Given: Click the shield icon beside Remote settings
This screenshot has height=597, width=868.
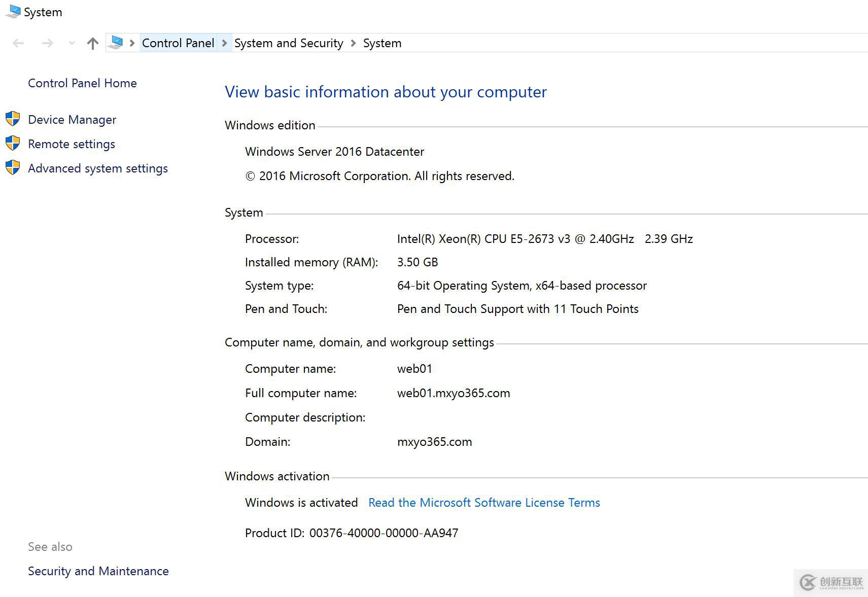Looking at the screenshot, I should click(x=13, y=144).
